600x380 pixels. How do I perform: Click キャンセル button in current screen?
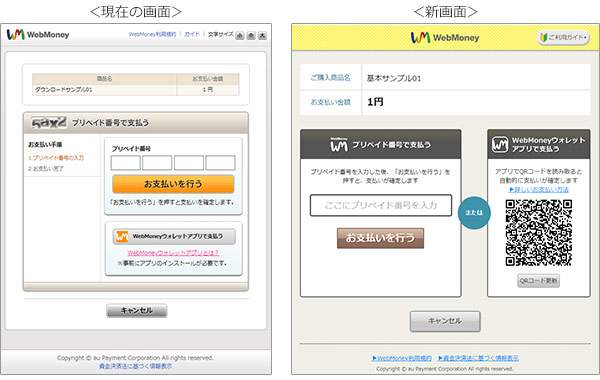[137, 310]
